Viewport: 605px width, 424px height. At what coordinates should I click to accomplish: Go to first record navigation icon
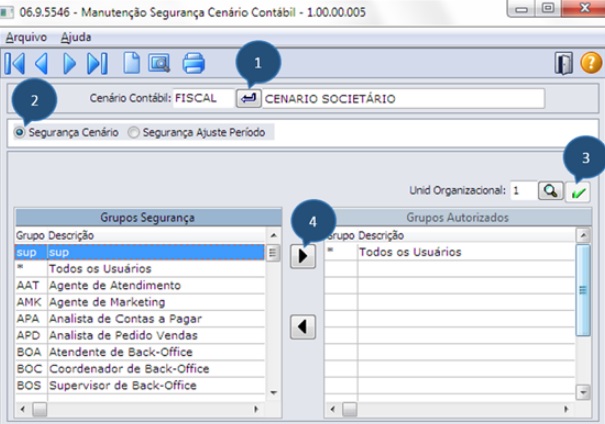tap(15, 64)
